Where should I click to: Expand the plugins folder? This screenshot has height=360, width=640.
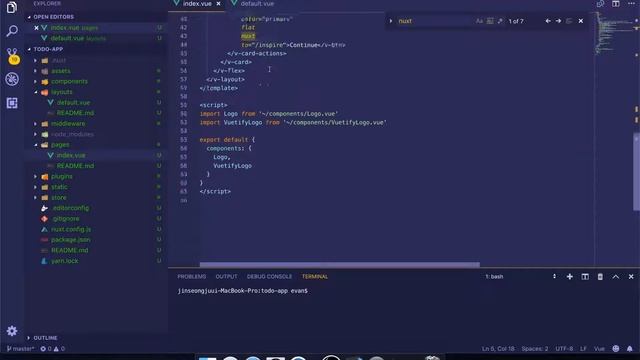(x=62, y=177)
